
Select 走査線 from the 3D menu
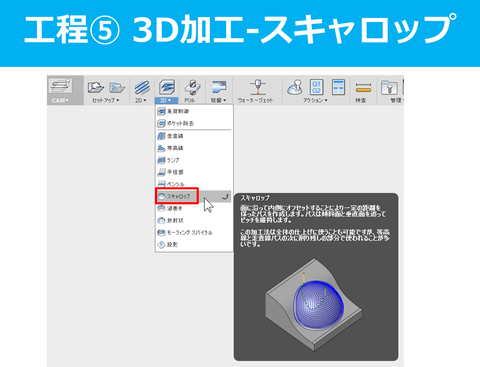(194, 136)
